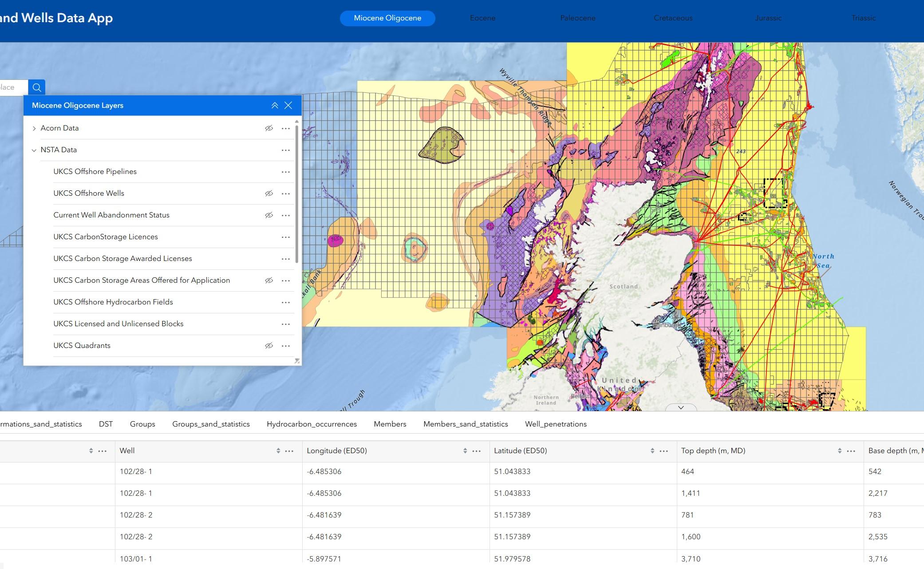Screen dimensions: 924x569
Task: Collapse the NSTA Data group
Action: 34,150
